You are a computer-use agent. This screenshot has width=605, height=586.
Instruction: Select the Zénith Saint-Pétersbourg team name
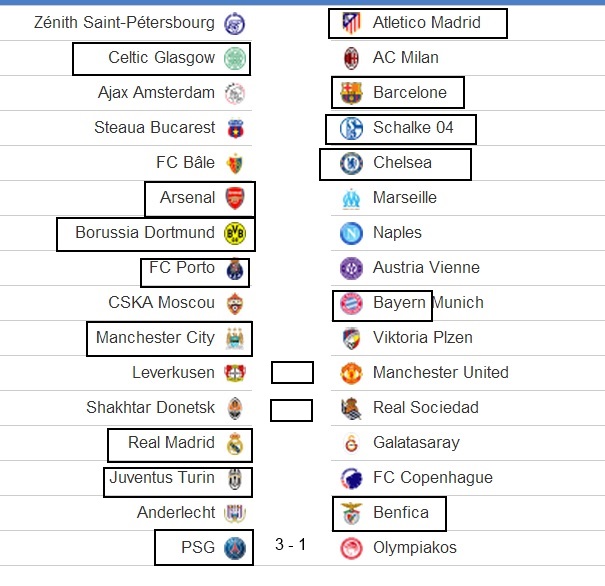coord(124,22)
